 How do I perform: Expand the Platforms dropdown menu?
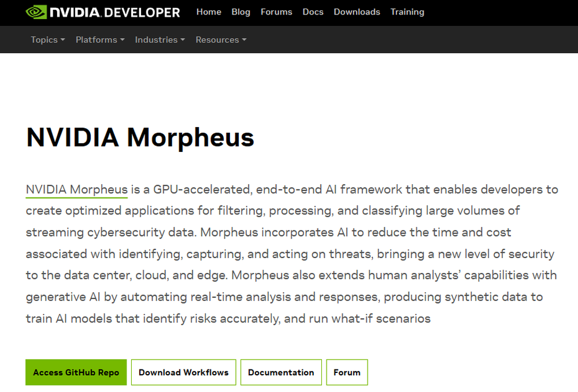coord(100,40)
